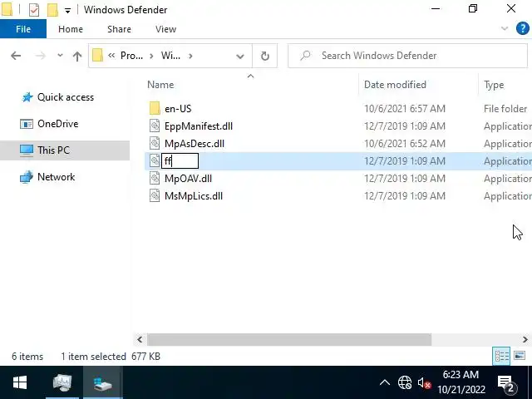Screen dimensions: 532x399
Task: Refresh the Windows Defender folder
Action: (265, 56)
